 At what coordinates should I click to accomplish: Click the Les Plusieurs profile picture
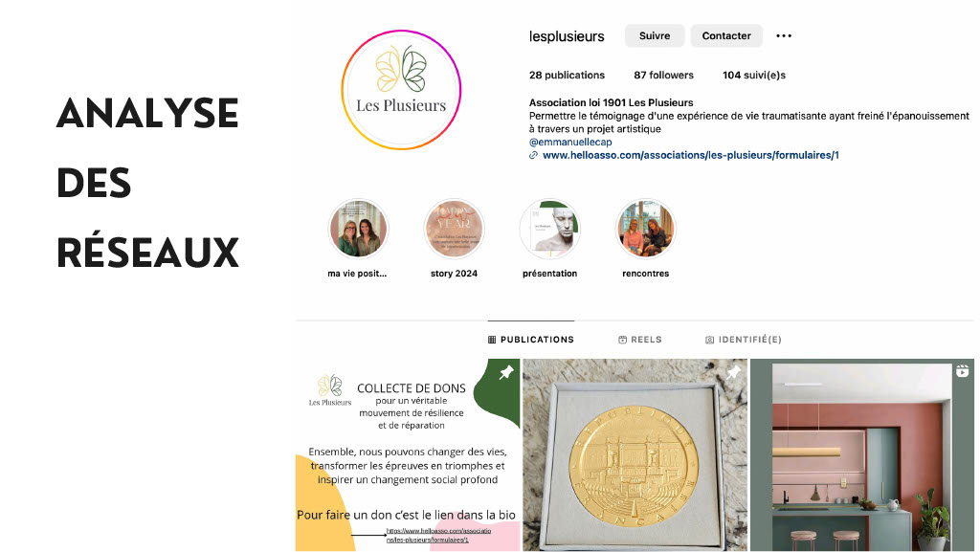coord(401,89)
